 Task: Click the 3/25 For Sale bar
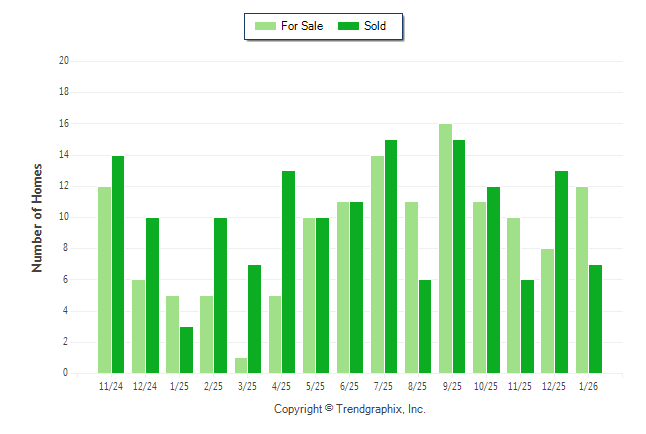pos(241,365)
